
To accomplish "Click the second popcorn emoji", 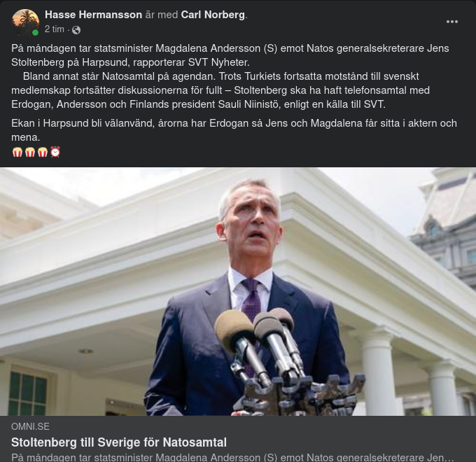I will [x=30, y=152].
